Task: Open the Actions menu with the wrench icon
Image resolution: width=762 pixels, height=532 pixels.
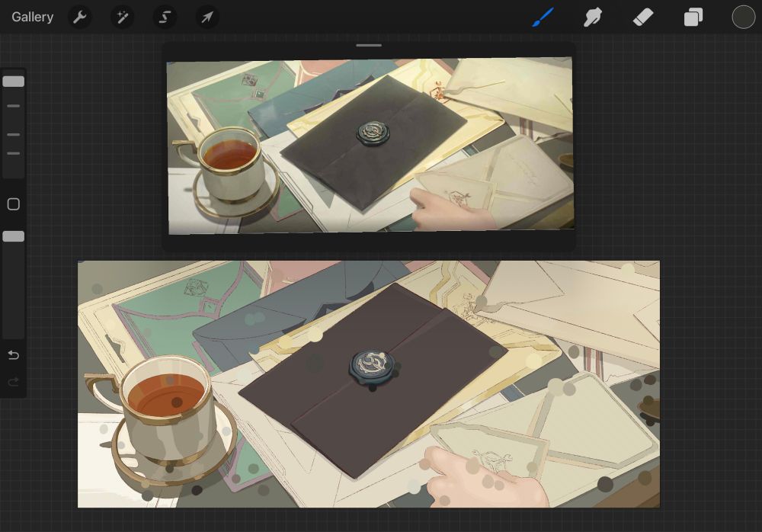Action: [80, 17]
